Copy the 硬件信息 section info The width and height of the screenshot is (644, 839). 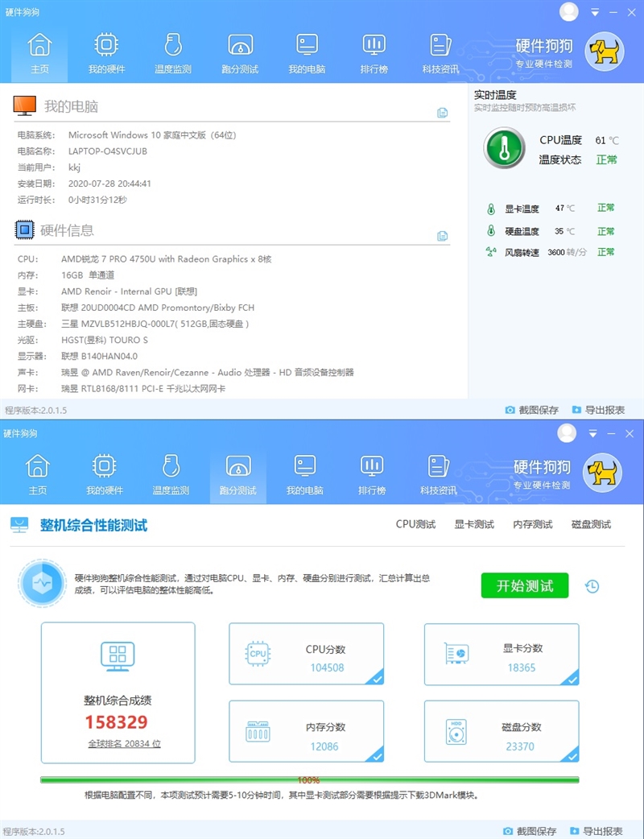tap(443, 236)
